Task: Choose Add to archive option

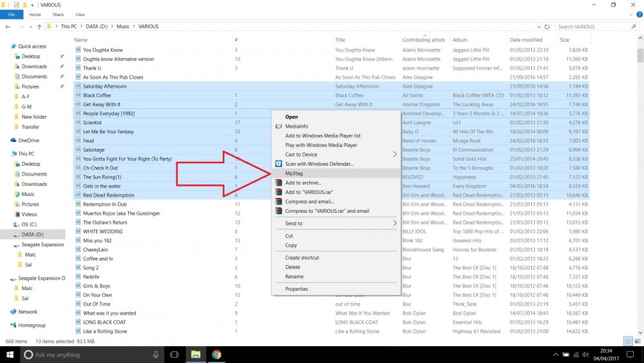Action: [x=336, y=182]
